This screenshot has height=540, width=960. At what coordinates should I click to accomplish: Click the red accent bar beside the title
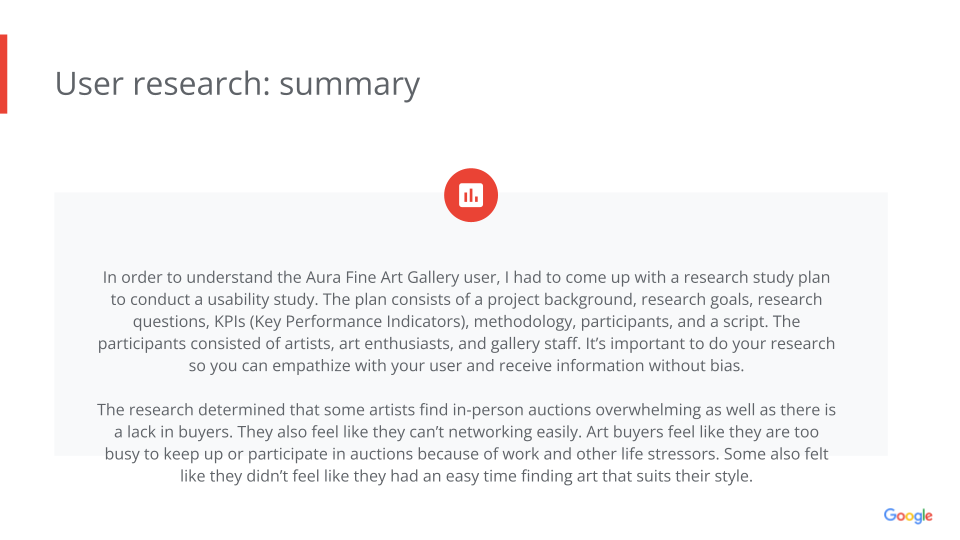(x=4, y=73)
